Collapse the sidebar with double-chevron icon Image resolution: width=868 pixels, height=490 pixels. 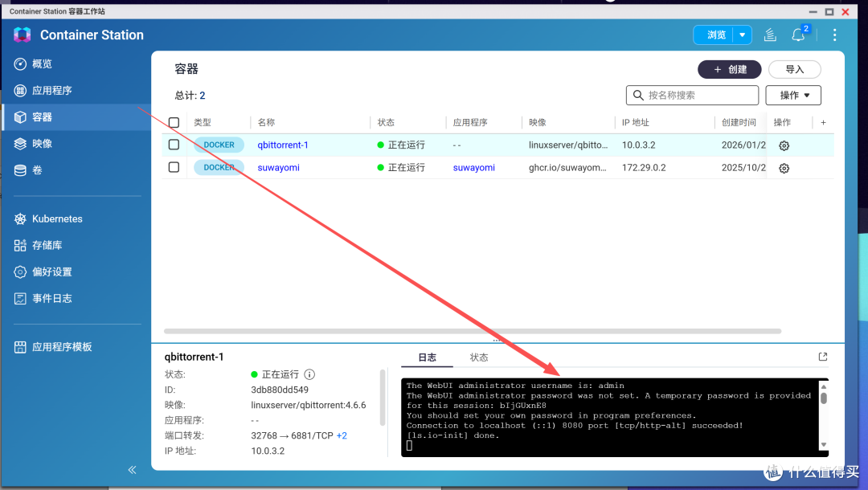coord(132,470)
